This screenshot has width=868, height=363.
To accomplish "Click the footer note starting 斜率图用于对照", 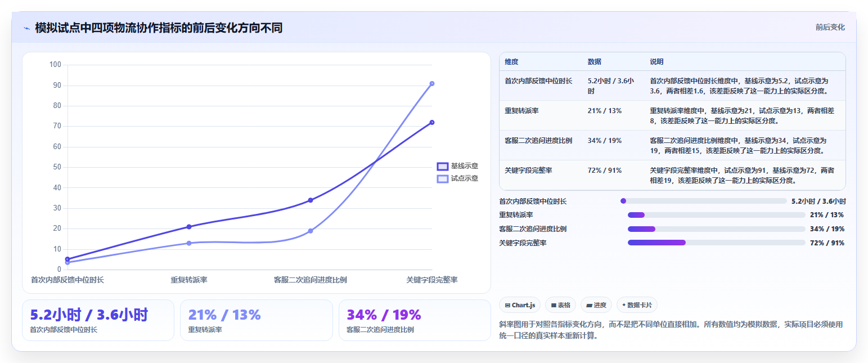I will pos(671,330).
